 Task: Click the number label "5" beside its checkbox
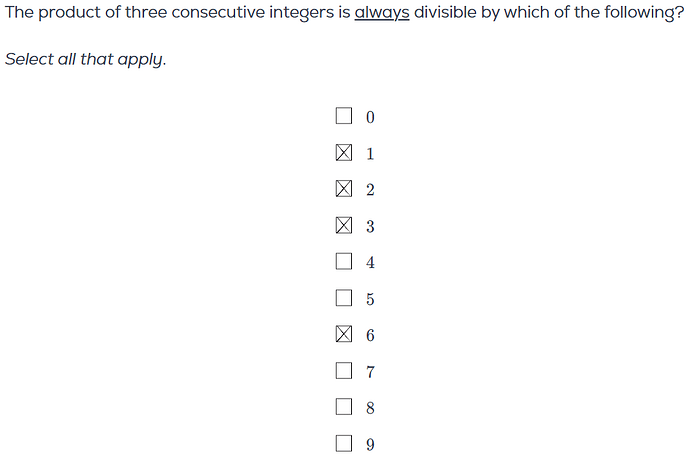[x=370, y=299]
